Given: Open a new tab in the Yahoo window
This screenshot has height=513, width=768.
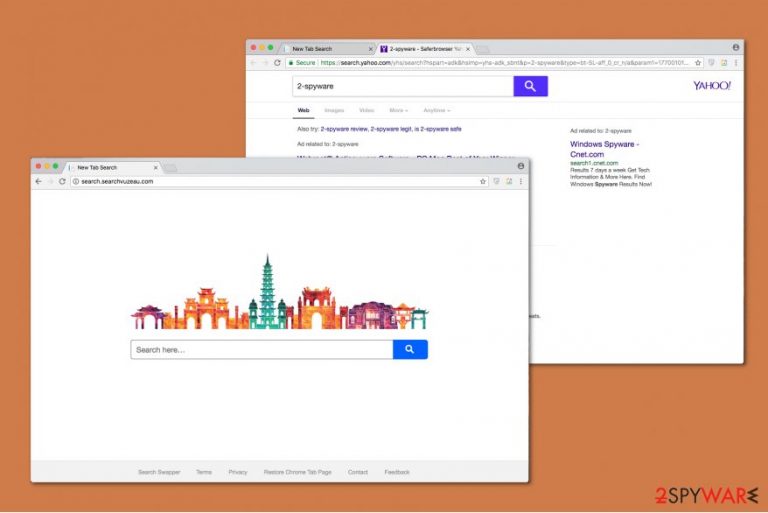Looking at the screenshot, I should (x=482, y=49).
